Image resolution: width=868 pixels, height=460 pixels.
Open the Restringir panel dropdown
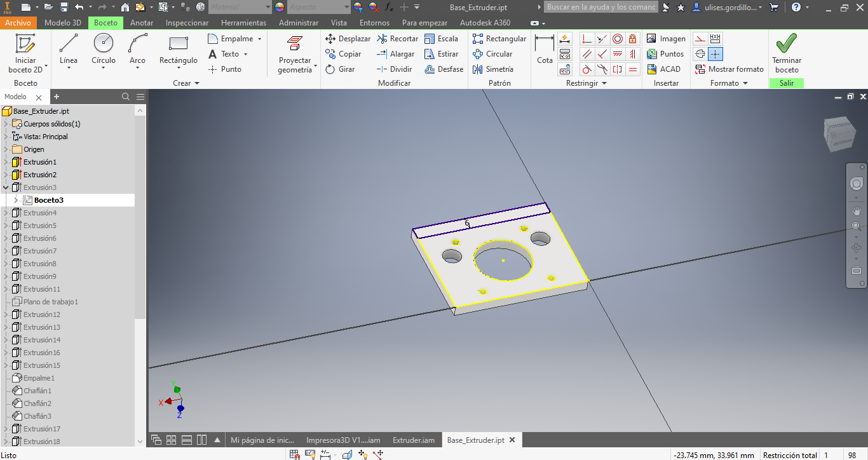587,83
